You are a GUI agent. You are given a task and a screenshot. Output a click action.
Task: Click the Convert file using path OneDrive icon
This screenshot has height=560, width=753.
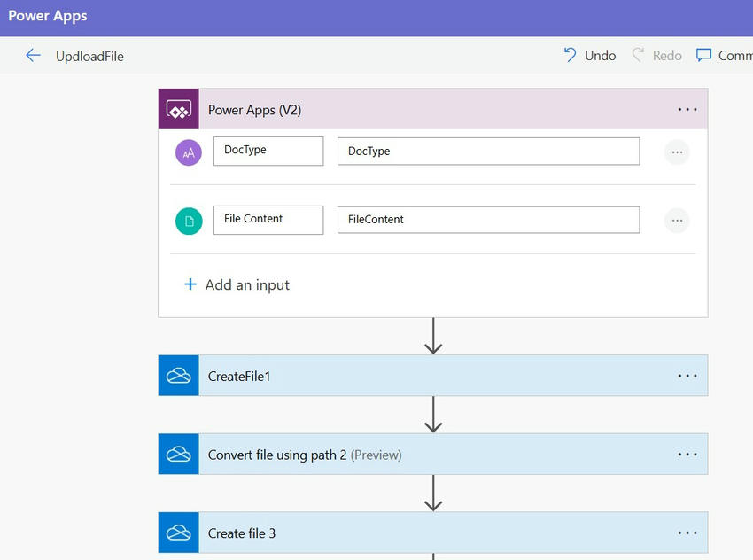click(x=179, y=455)
